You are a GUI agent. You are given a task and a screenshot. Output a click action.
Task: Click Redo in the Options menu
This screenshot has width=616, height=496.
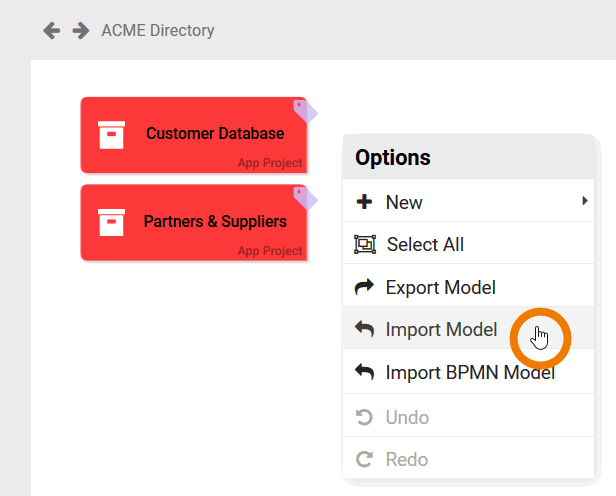(406, 460)
